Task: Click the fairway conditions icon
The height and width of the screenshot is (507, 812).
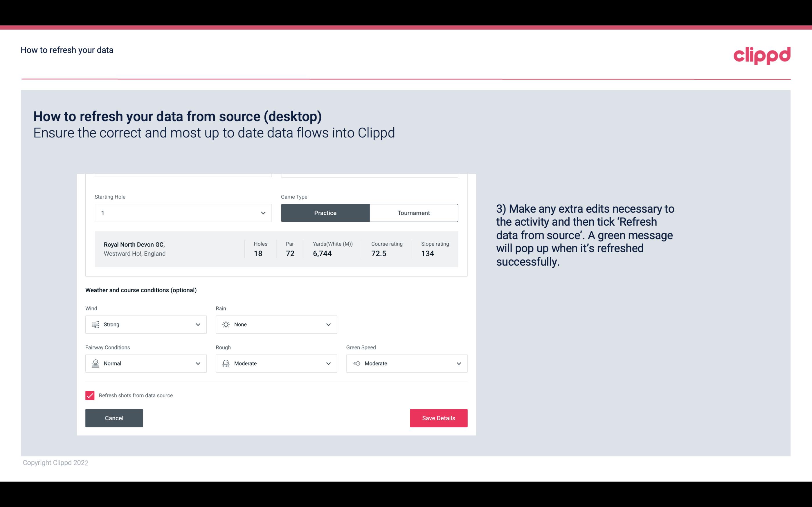Action: coord(95,363)
